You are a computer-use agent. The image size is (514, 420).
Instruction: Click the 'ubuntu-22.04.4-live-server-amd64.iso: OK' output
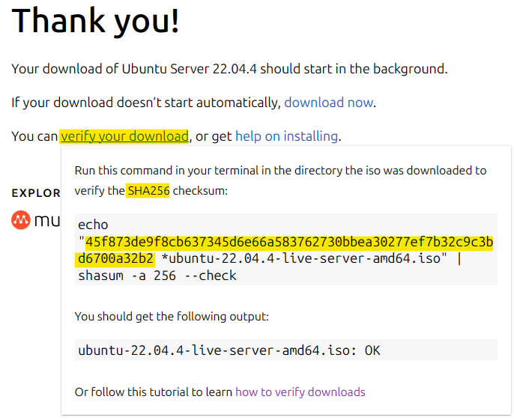(229, 350)
